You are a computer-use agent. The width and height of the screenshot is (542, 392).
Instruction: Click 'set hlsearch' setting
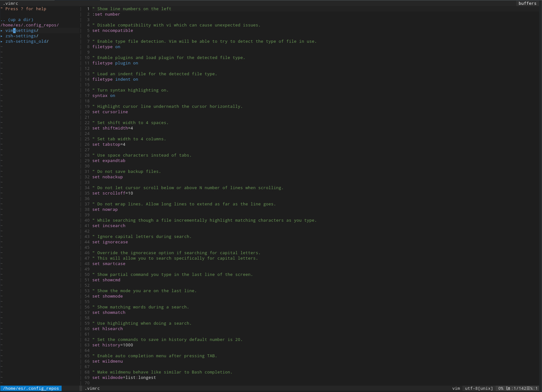108,329
